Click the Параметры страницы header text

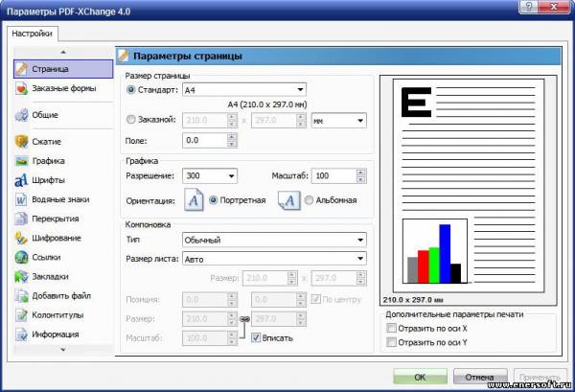click(188, 57)
